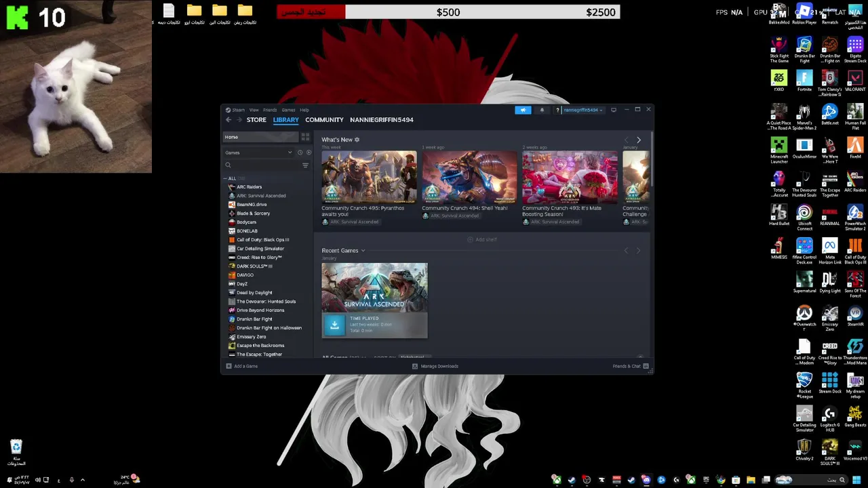Open the What's New settings gear
The width and height of the screenshot is (868, 488).
(x=357, y=140)
